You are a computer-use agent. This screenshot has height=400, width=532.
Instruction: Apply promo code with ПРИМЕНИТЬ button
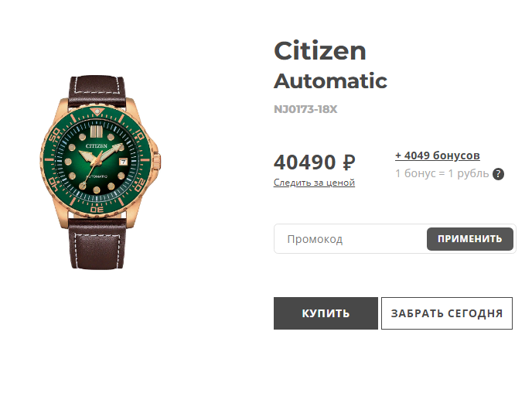coord(469,239)
